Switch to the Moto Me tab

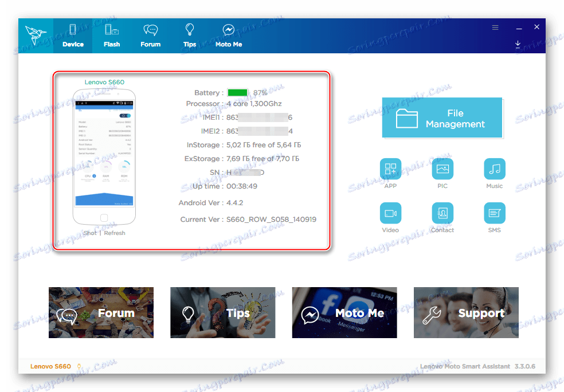pyautogui.click(x=228, y=35)
